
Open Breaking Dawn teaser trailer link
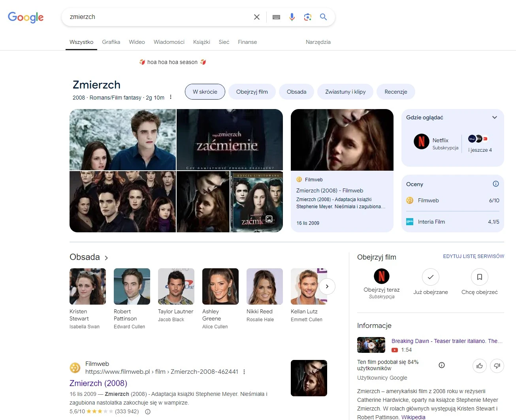point(447,341)
